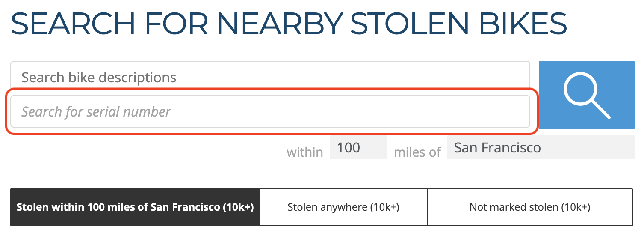The height and width of the screenshot is (233, 644).
Task: Show the Not marked stolen tab
Action: pyautogui.click(x=530, y=207)
